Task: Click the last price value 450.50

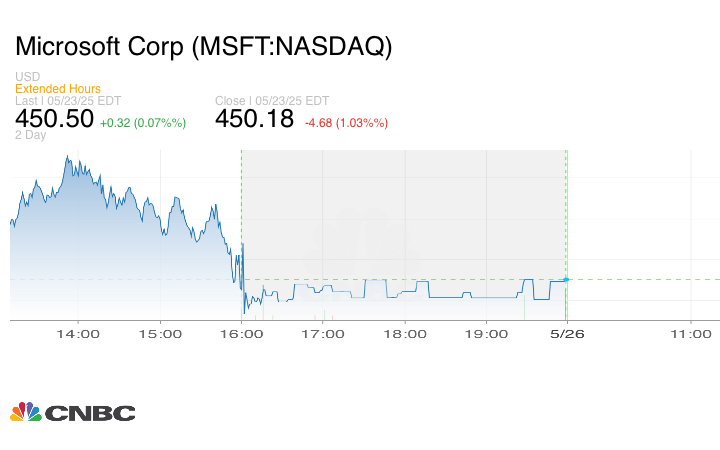Action: [54, 119]
